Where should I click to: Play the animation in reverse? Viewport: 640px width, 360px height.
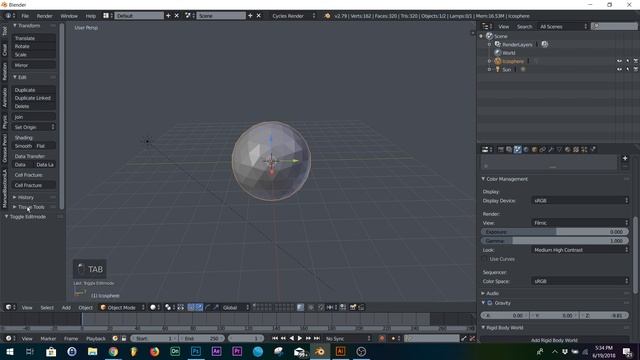[x=291, y=338]
